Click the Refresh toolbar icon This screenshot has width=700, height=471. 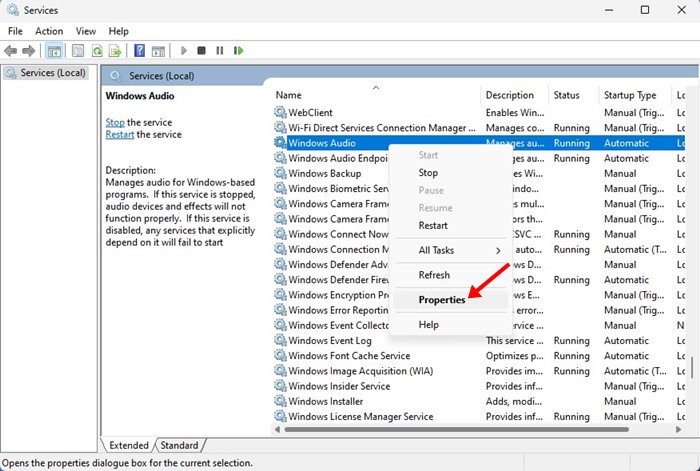(98, 50)
